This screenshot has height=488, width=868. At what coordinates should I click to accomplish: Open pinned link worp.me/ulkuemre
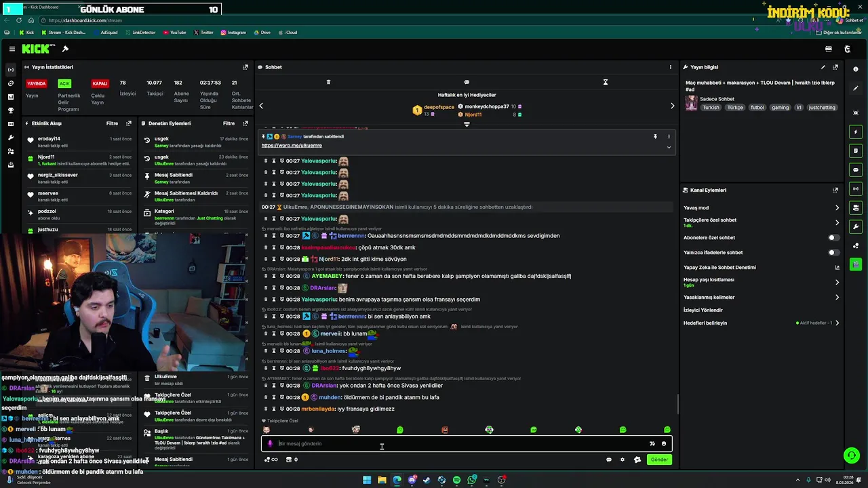292,146
